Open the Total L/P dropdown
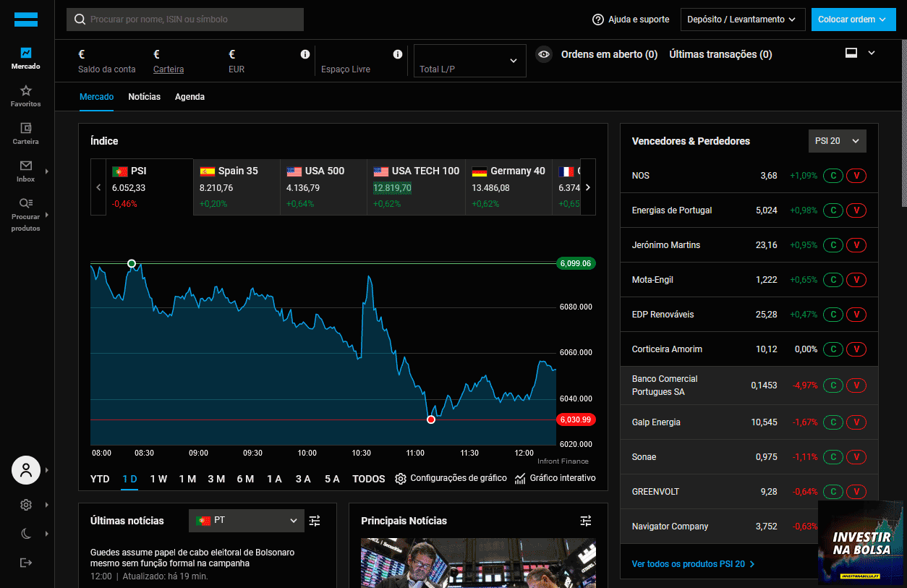 tap(469, 61)
